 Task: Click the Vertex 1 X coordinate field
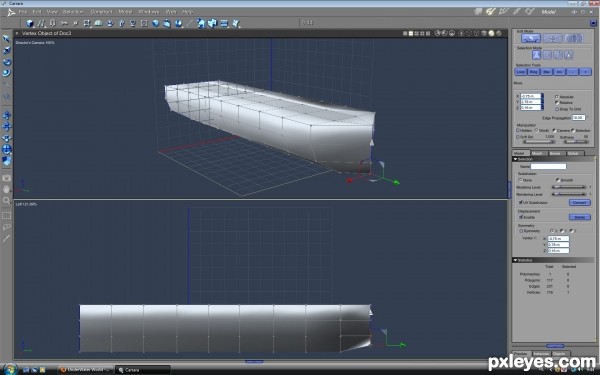[559, 238]
